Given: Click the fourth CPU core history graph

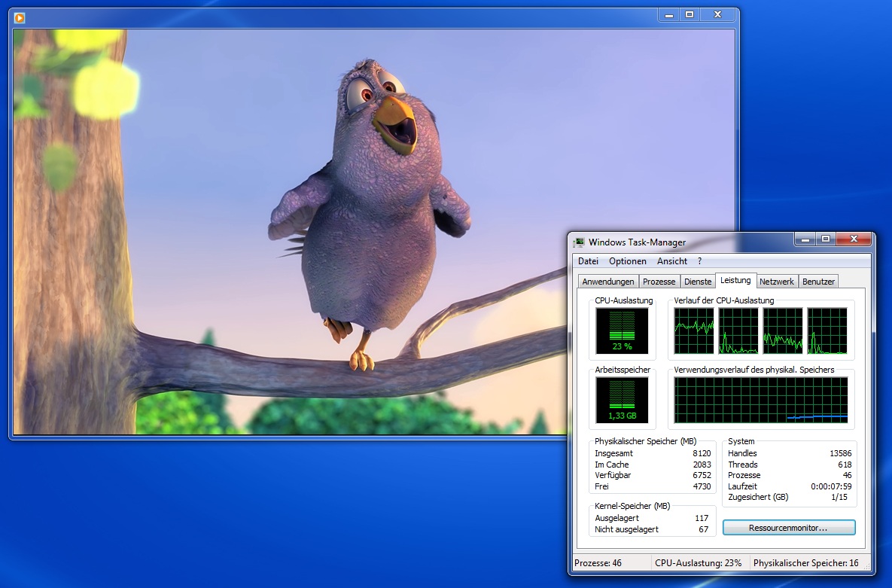Looking at the screenshot, I should [x=827, y=331].
